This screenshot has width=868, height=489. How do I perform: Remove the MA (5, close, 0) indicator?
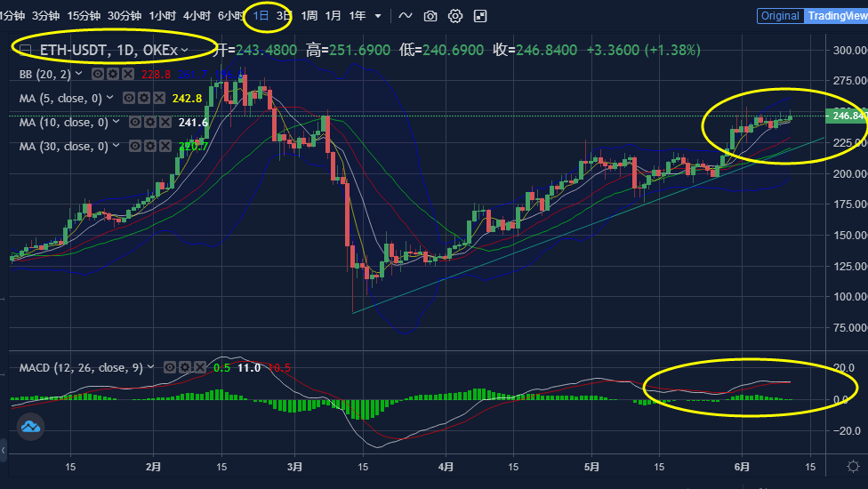[159, 98]
